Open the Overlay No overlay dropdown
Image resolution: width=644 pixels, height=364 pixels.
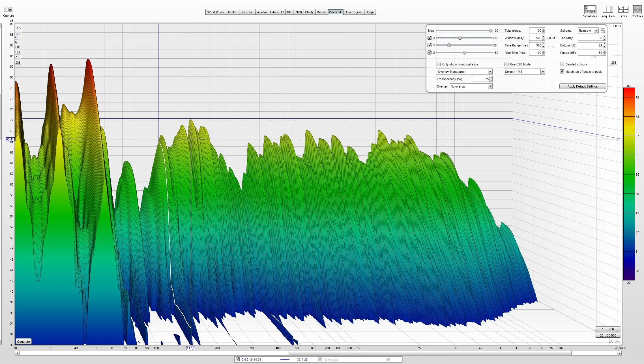pyautogui.click(x=471, y=86)
